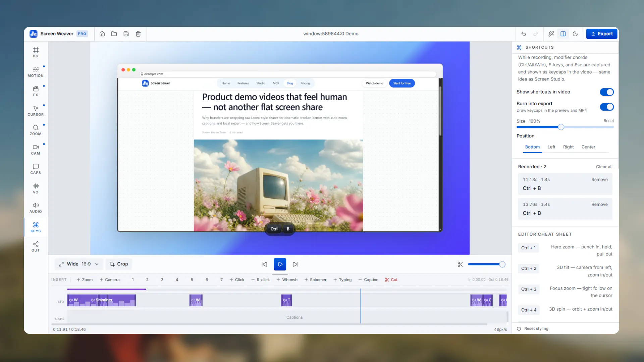Clear all recorded shortcuts
This screenshot has width=644, height=362.
point(604,167)
